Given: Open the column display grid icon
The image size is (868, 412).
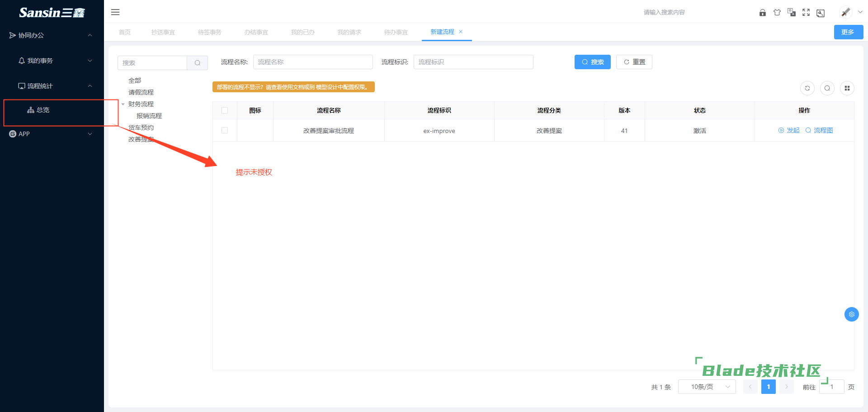Looking at the screenshot, I should pyautogui.click(x=847, y=88).
